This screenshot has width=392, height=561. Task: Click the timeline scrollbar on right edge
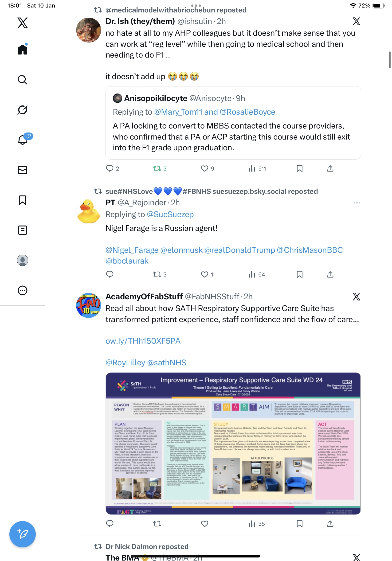[x=390, y=60]
